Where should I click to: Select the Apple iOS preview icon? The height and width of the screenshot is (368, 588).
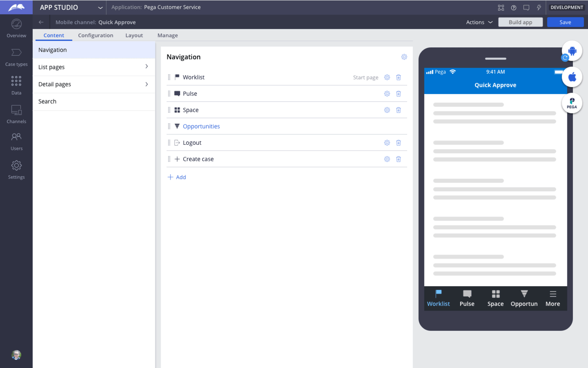[x=572, y=77]
